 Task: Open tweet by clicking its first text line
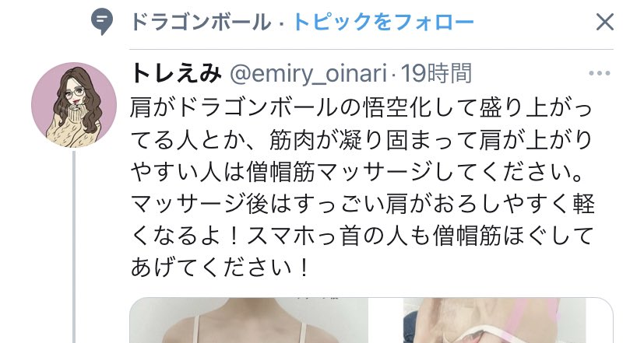pyautogui.click(x=361, y=108)
